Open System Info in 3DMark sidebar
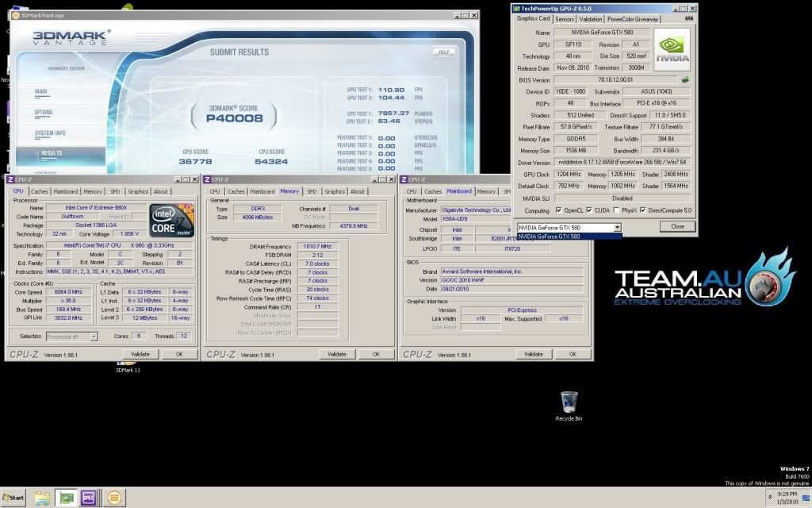The height and width of the screenshot is (508, 812). point(50,133)
